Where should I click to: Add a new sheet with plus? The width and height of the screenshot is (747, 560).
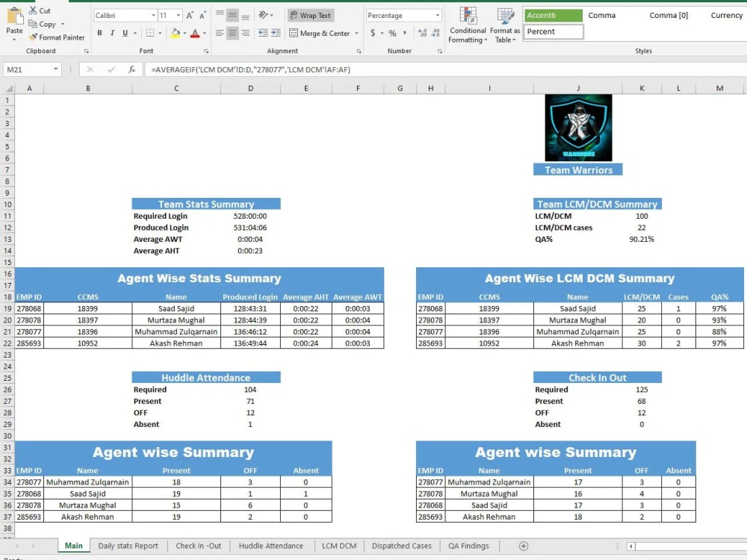523,547
